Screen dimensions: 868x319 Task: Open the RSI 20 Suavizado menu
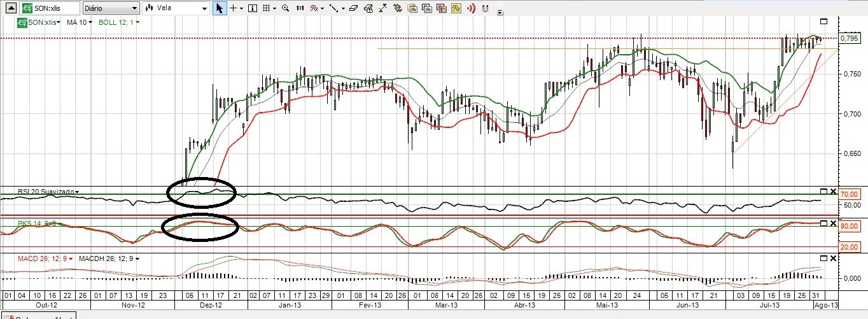(x=48, y=192)
